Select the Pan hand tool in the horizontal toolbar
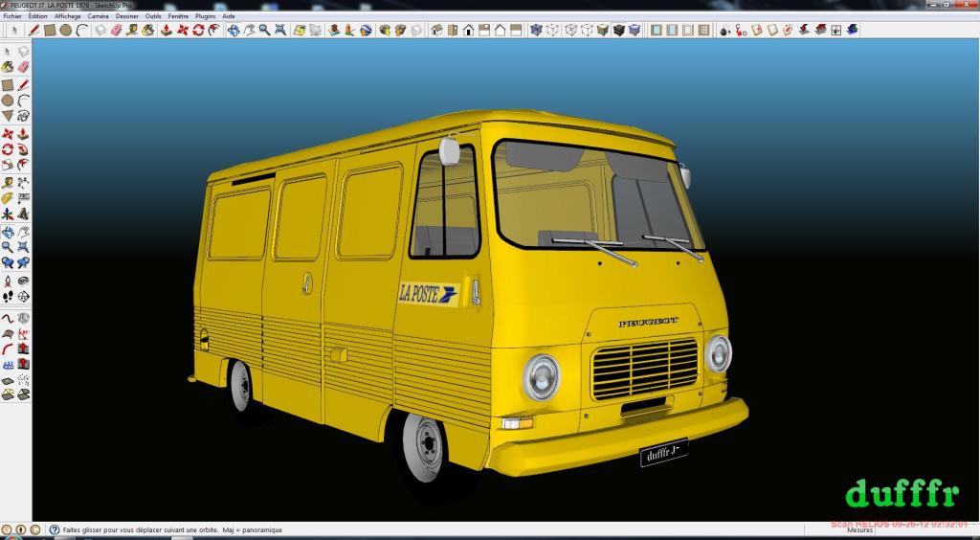 pyautogui.click(x=250, y=30)
